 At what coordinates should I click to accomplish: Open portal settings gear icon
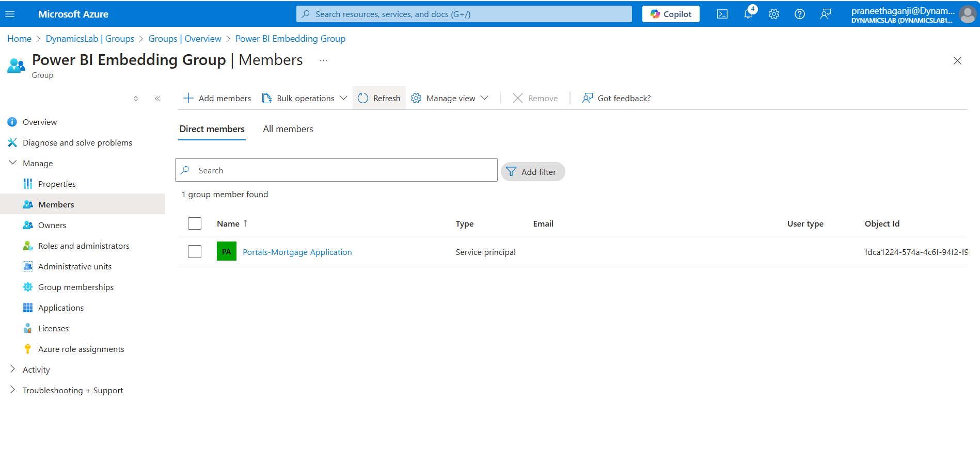tap(773, 14)
